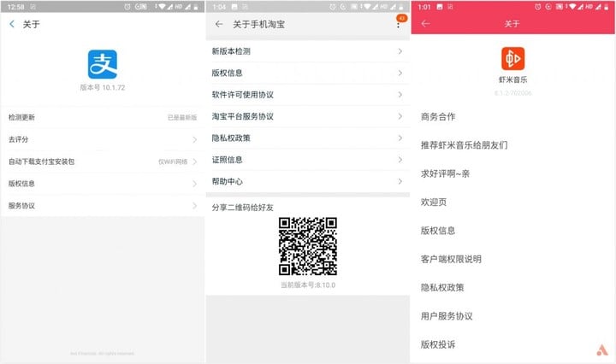Tap the Taobao share QR code
The image size is (616, 364).
pos(308,246)
